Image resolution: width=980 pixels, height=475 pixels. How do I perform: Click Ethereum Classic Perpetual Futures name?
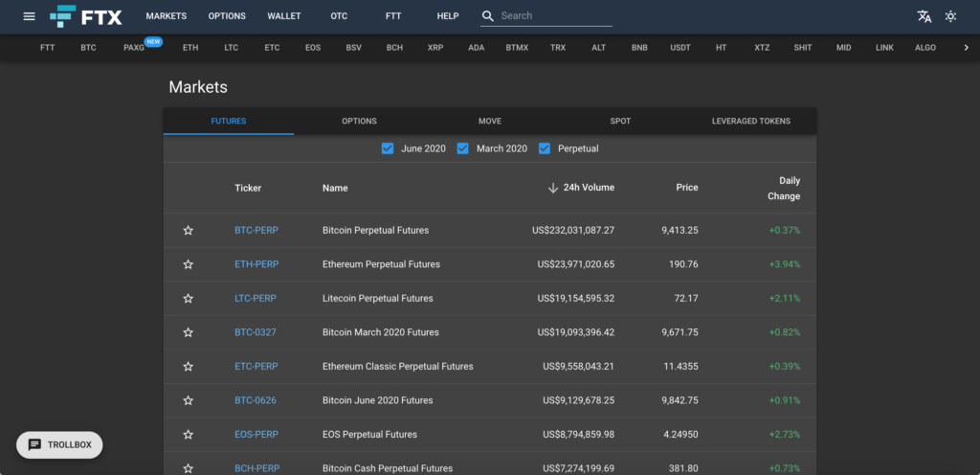pyautogui.click(x=398, y=366)
